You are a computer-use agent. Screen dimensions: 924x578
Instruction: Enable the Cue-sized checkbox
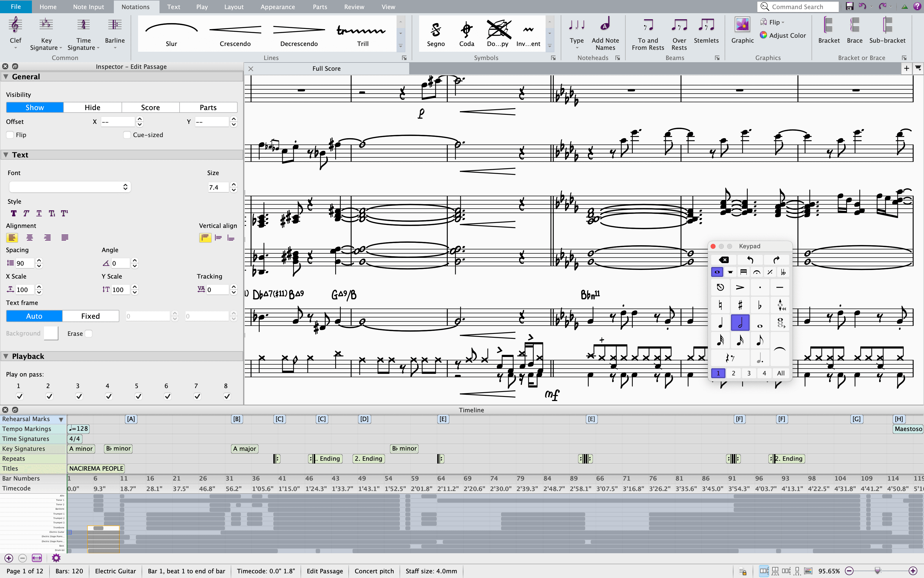point(127,135)
